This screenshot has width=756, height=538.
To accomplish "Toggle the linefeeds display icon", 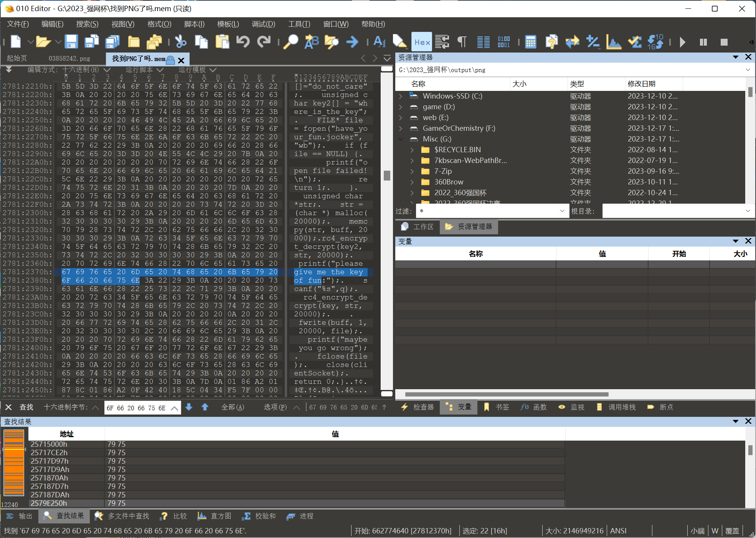I will 442,41.
